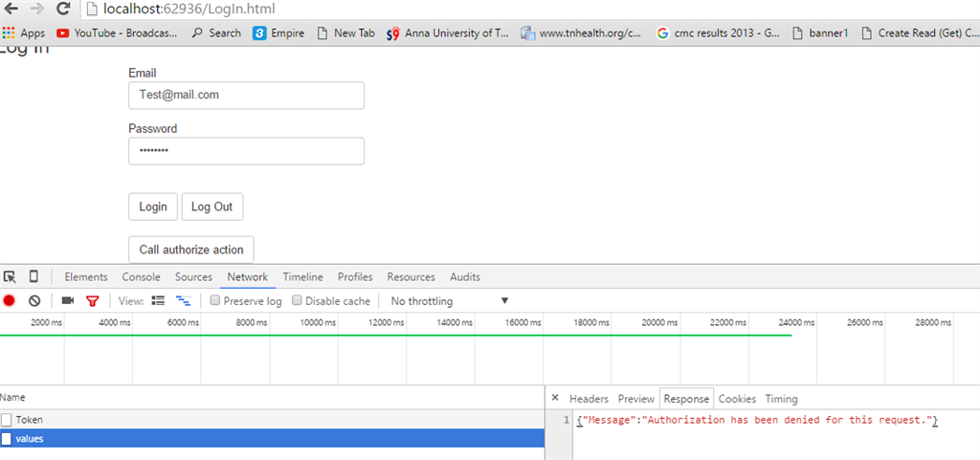Open the Timing tab of the request

781,399
